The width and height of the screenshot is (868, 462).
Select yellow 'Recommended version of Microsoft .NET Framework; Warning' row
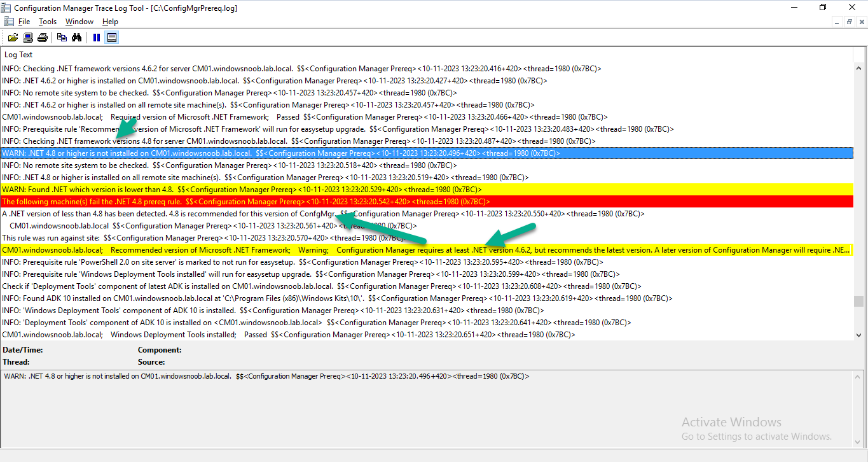point(427,250)
